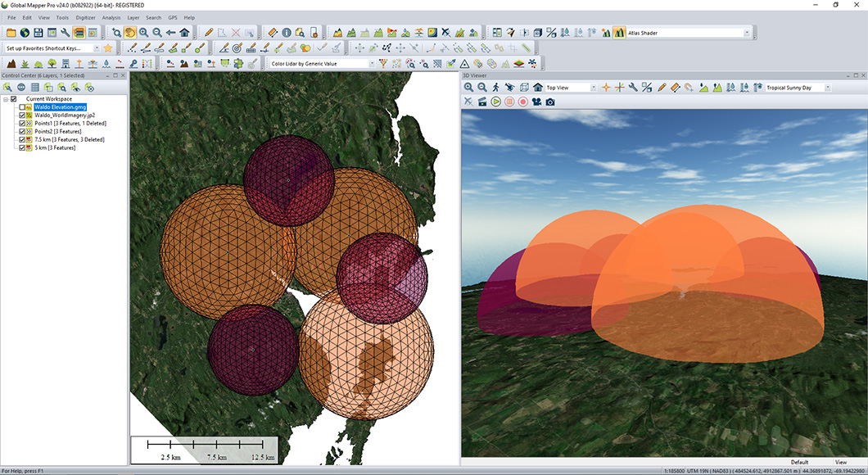Open the Analysis menu
This screenshot has height=475, width=868.
click(111, 17)
